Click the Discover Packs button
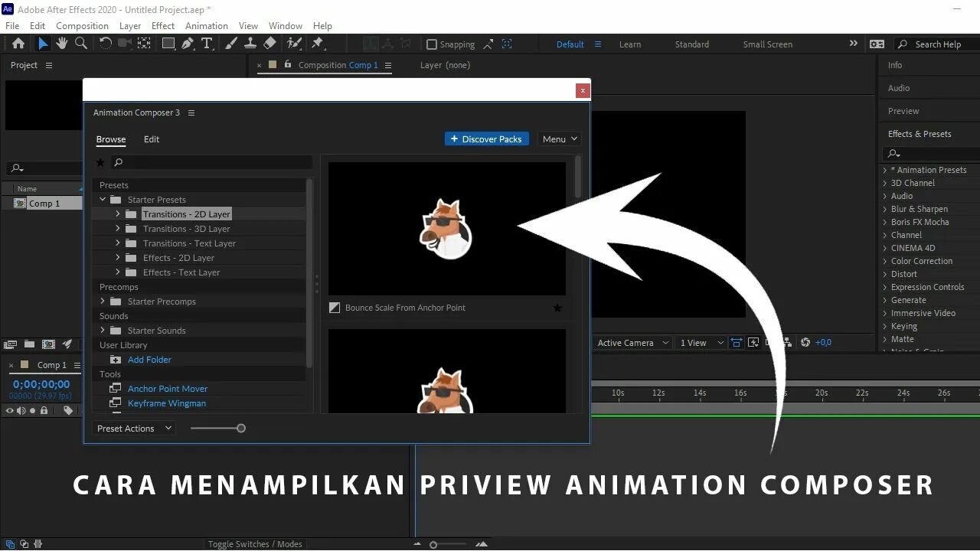Image resolution: width=980 pixels, height=551 pixels. click(487, 139)
